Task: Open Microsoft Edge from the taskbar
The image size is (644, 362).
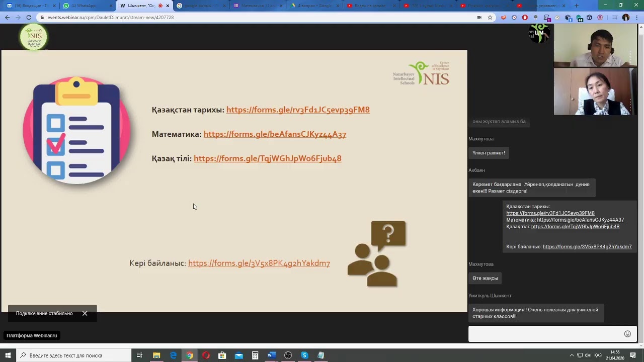Action: [173, 355]
